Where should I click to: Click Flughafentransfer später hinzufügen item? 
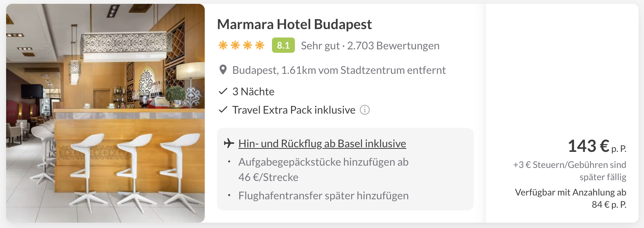(x=323, y=195)
